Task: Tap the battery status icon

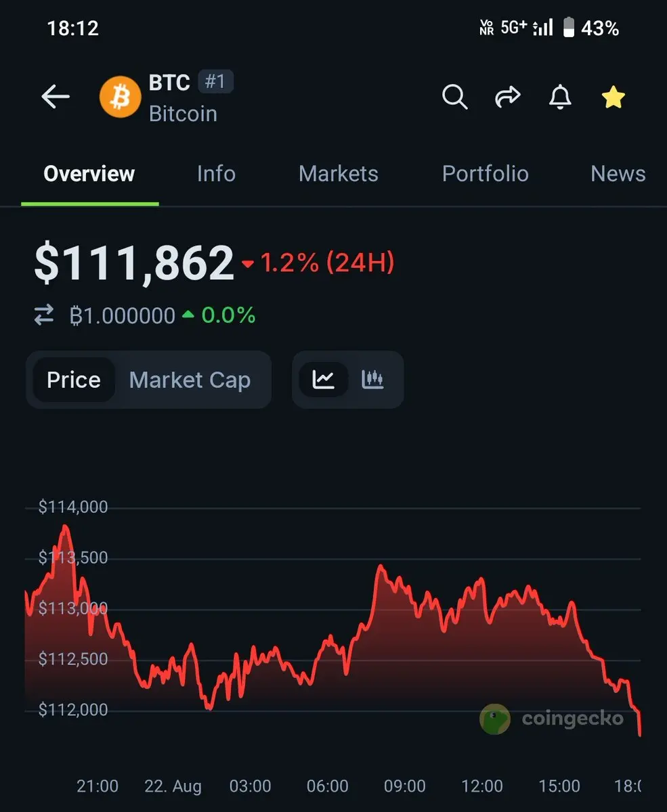Action: coord(569,28)
